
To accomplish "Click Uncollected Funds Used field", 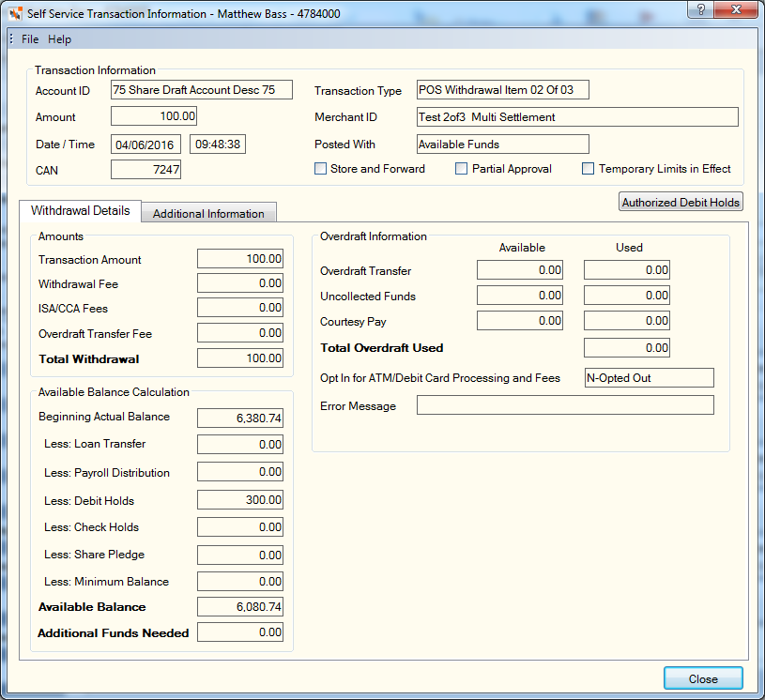I will [x=627, y=296].
